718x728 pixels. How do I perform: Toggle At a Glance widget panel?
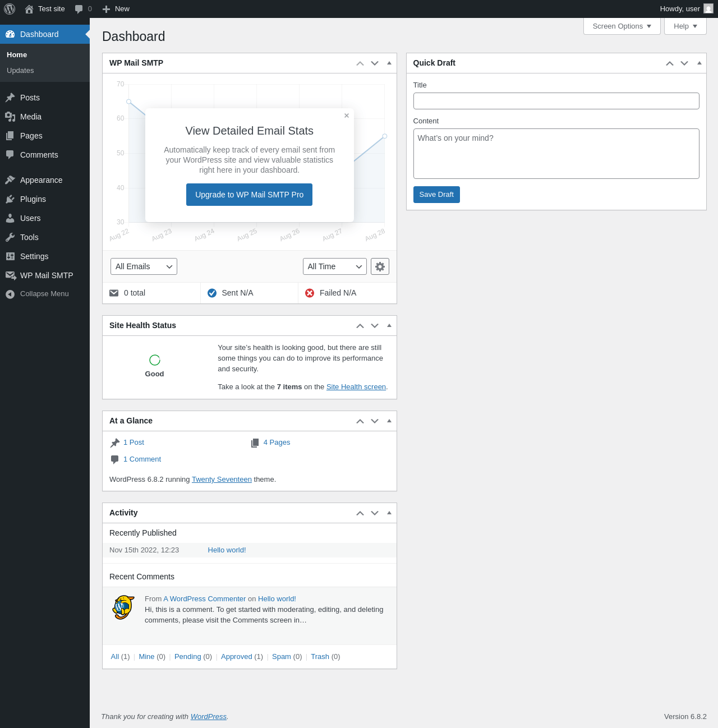[x=389, y=421]
